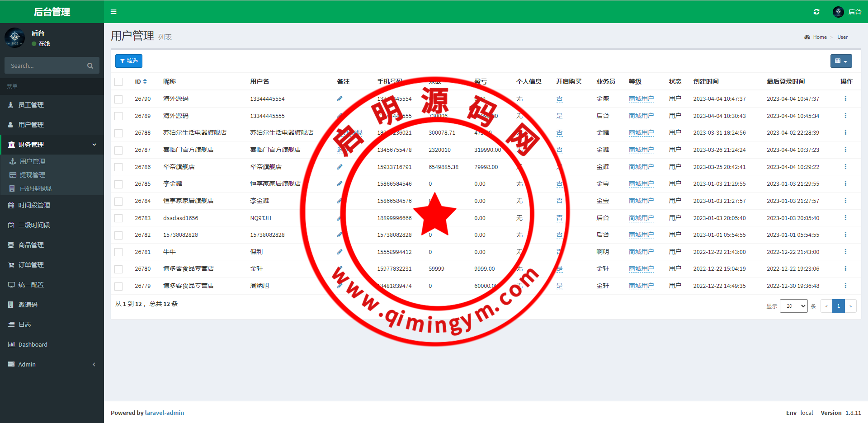
Task: Open the column selector dropdown
Action: pos(841,61)
